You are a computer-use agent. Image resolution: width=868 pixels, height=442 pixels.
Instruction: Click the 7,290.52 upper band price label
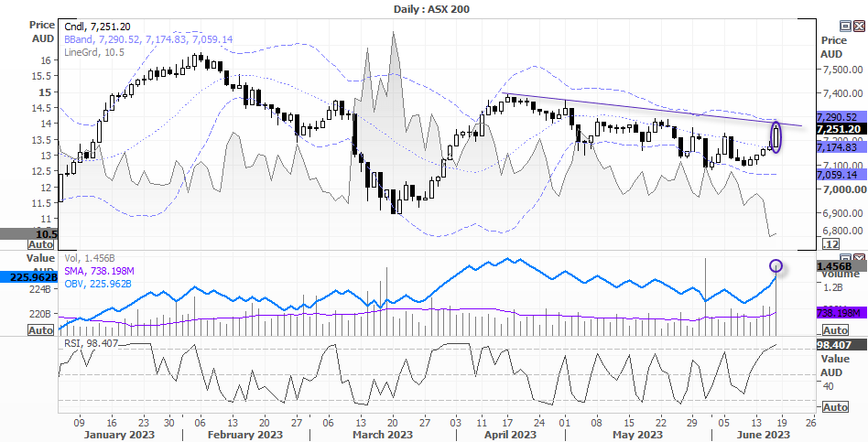coord(840,117)
